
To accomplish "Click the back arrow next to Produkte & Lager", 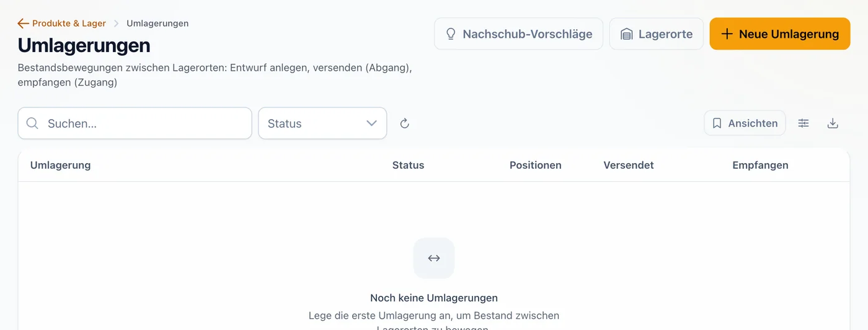I will 24,24.
